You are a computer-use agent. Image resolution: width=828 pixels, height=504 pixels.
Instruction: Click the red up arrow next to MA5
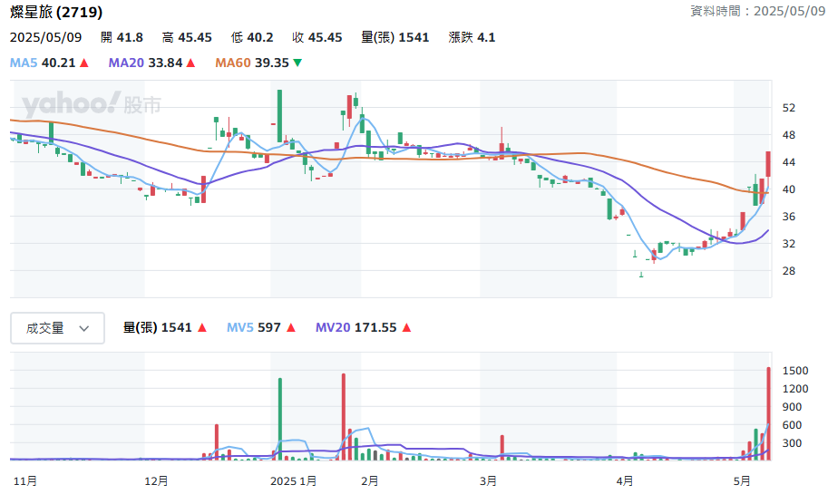pyautogui.click(x=84, y=63)
